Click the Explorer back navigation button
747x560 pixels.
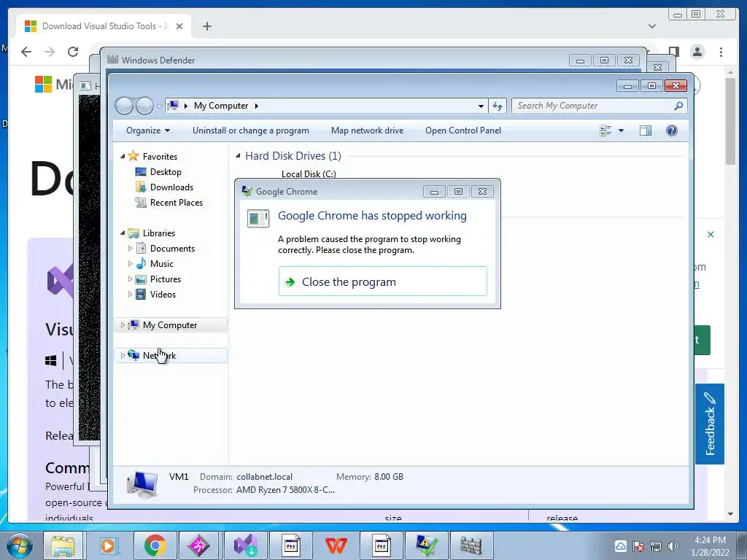click(124, 106)
